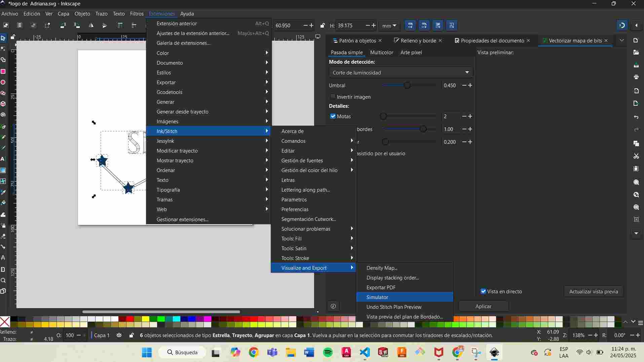Toggle width and height ratio lock

tap(323, 25)
